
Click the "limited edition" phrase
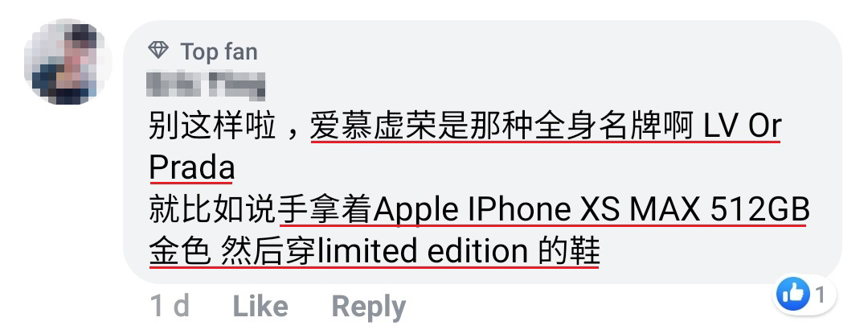coord(423,252)
